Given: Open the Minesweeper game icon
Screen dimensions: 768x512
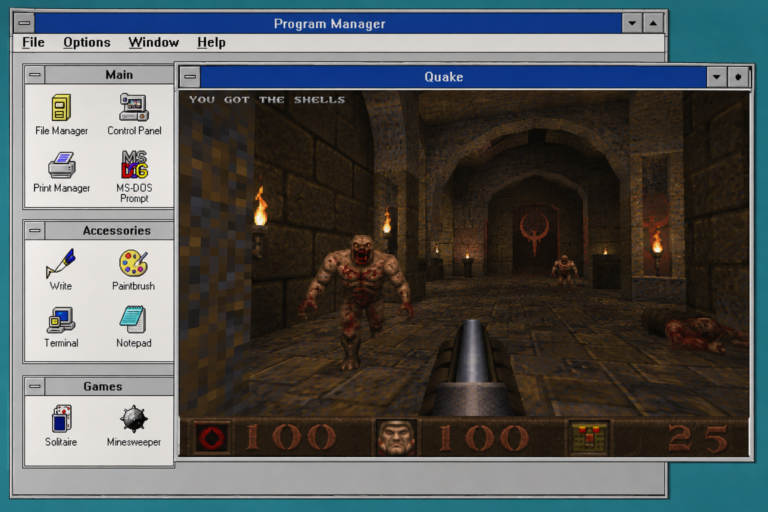Looking at the screenshot, I should pyautogui.click(x=133, y=426).
